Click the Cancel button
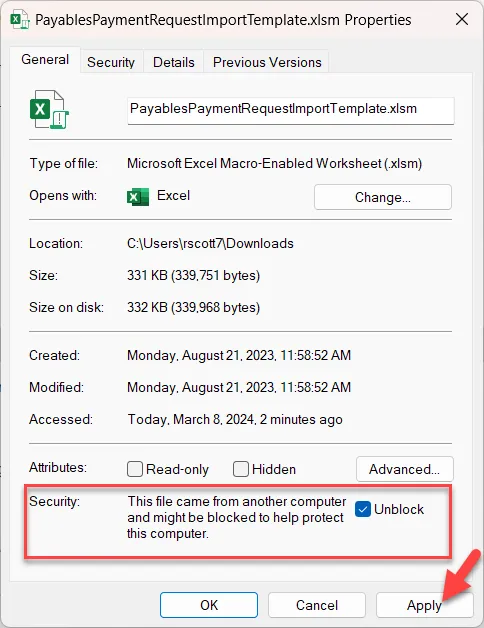 317,605
